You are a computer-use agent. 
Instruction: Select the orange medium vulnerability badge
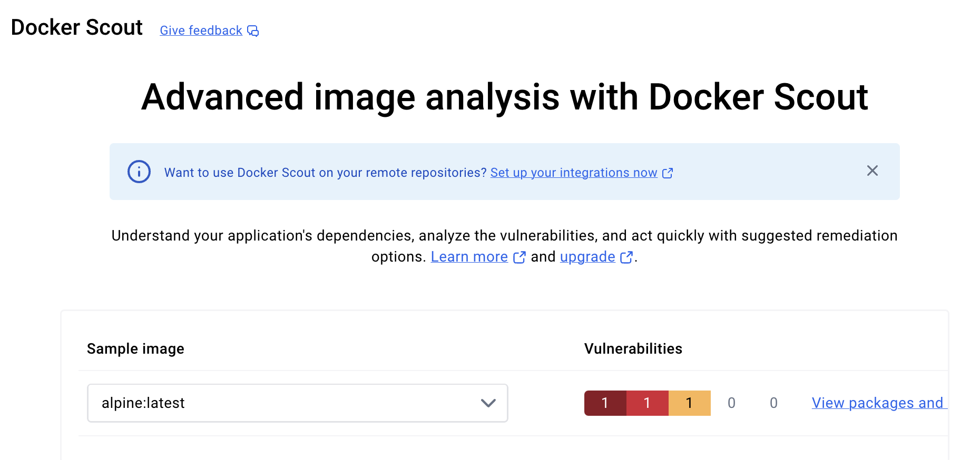pyautogui.click(x=690, y=403)
